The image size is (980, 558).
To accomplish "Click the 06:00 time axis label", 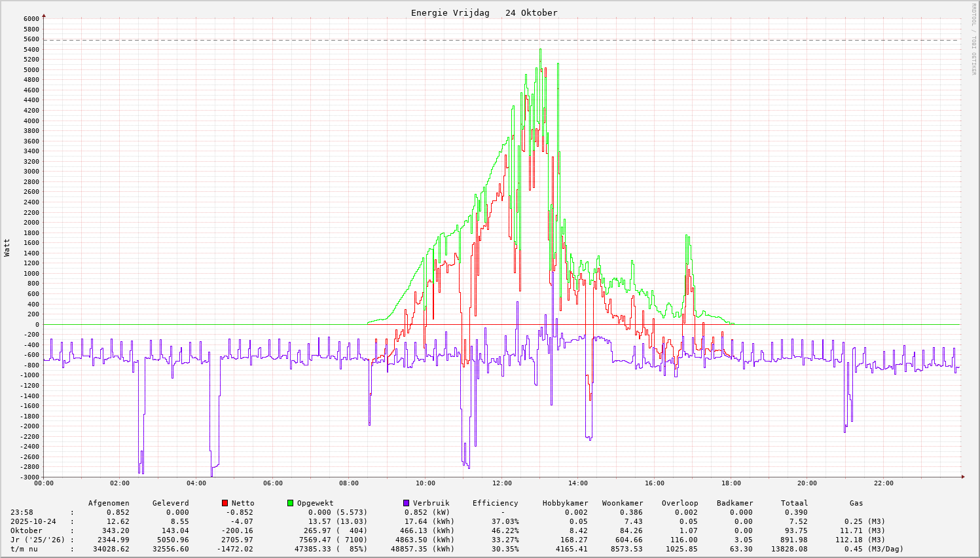I will click(272, 483).
